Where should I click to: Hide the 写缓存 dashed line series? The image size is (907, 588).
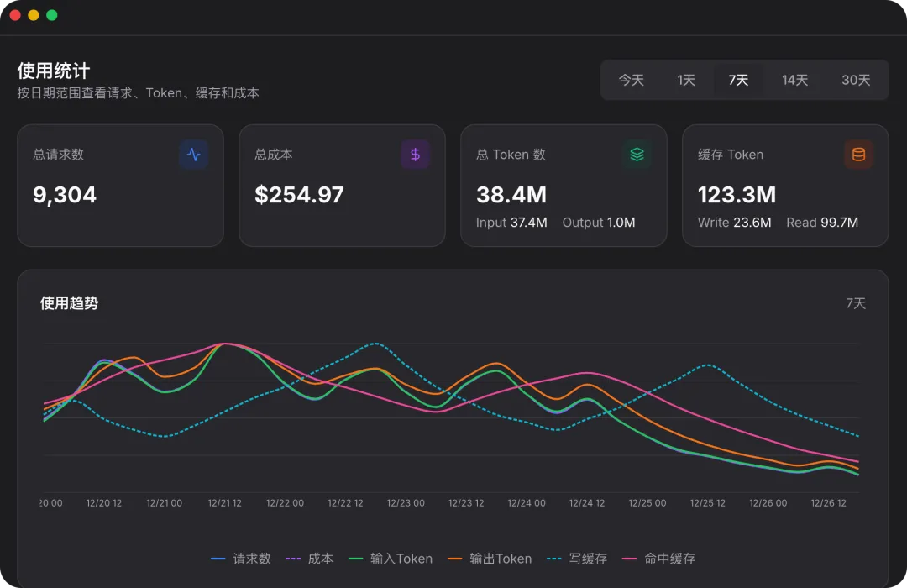pos(577,559)
